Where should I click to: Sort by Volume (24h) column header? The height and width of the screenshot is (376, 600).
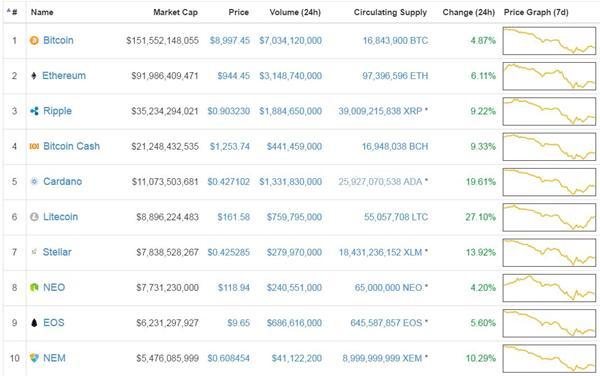[x=295, y=12]
